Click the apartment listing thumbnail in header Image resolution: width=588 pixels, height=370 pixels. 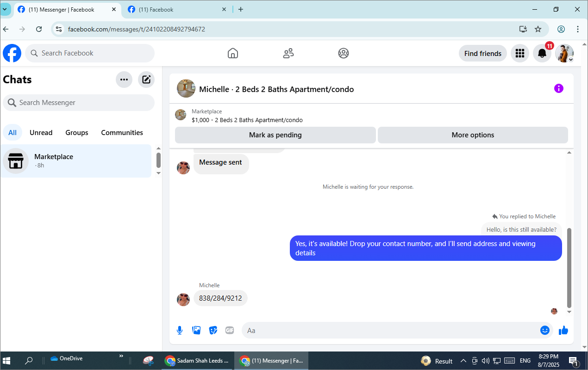pyautogui.click(x=186, y=88)
